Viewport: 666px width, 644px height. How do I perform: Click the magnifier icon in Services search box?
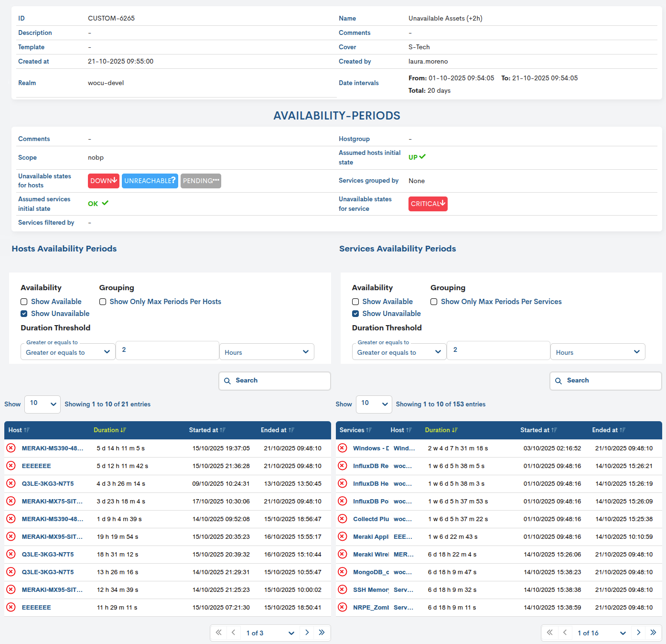559,381
